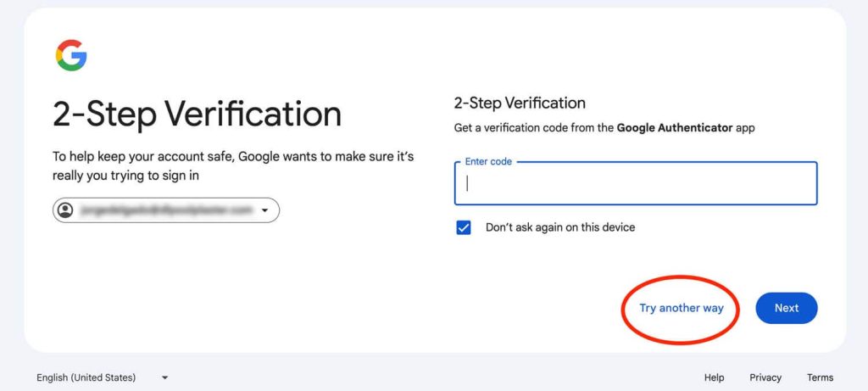Focus the Enter code input field
Screen dimensions: 868x391
[x=636, y=184]
